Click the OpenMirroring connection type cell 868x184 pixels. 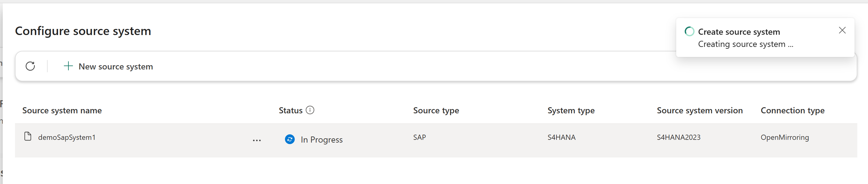pos(784,137)
